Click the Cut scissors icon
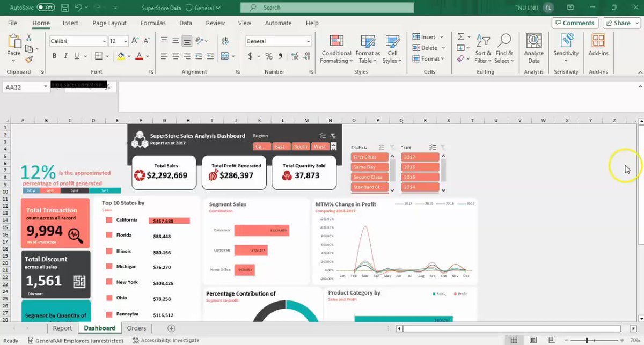The height and width of the screenshot is (345, 644). [29, 38]
